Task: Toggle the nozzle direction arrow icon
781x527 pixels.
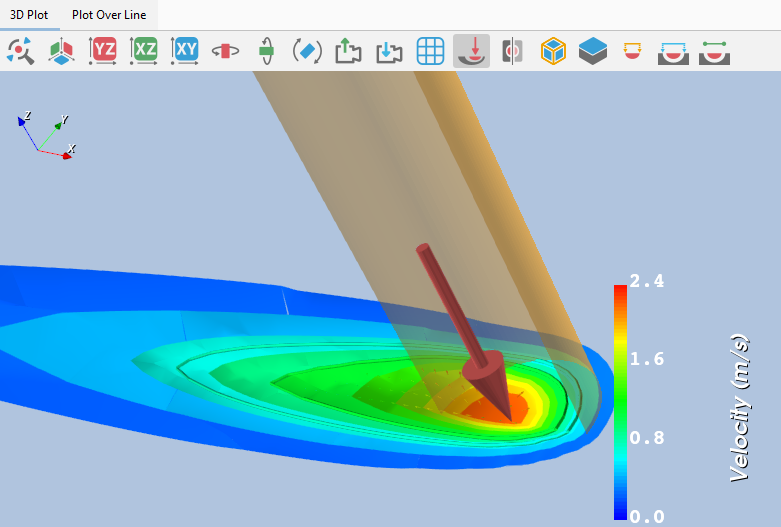Action: click(x=471, y=51)
